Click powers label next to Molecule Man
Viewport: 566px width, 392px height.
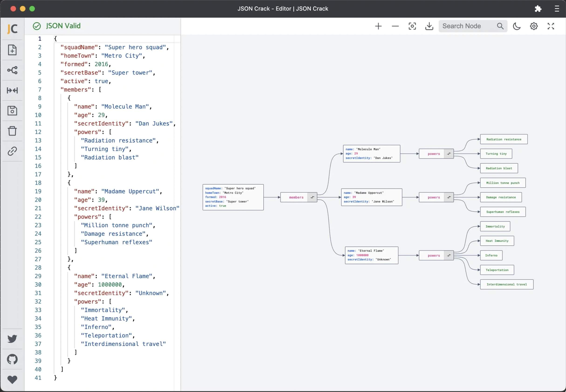(x=434, y=154)
